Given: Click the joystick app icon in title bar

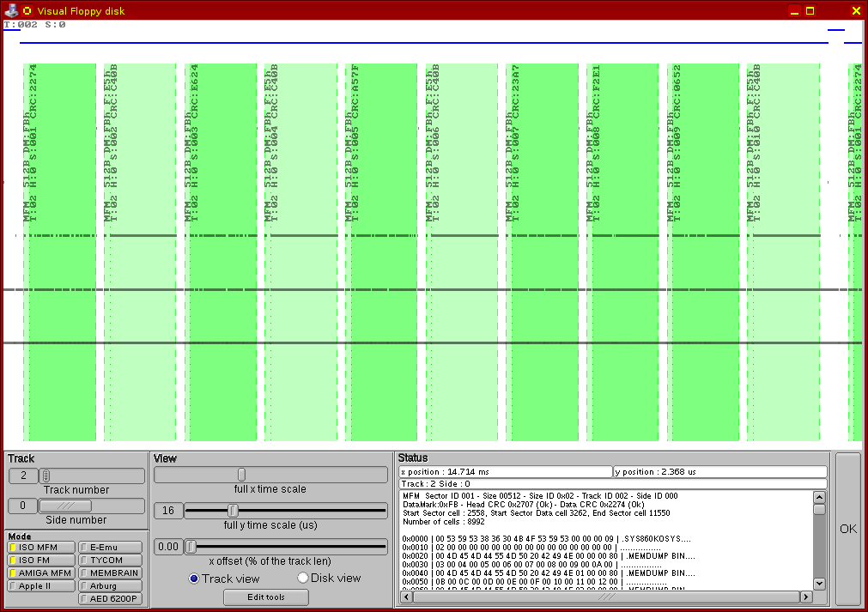Looking at the screenshot, I should pyautogui.click(x=11, y=10).
